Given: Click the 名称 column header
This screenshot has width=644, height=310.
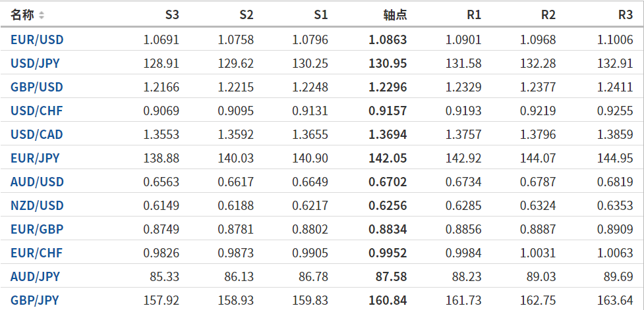Looking at the screenshot, I should click(x=22, y=15).
